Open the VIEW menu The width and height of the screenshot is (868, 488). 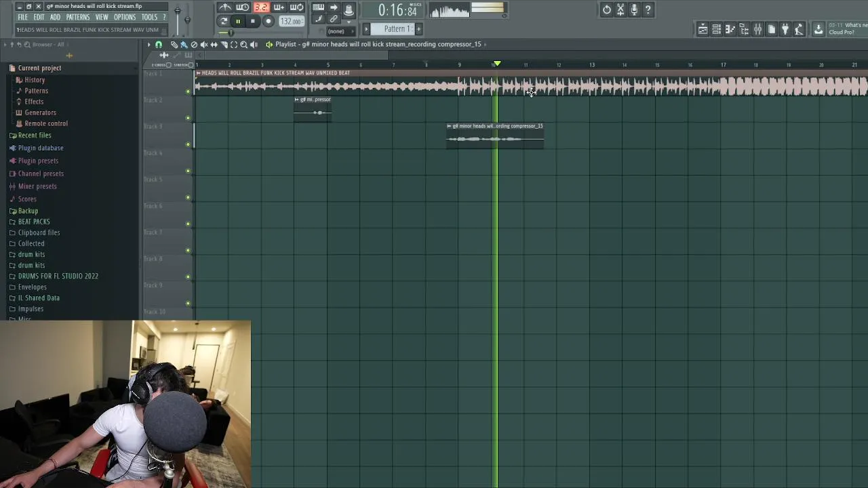[x=102, y=17]
